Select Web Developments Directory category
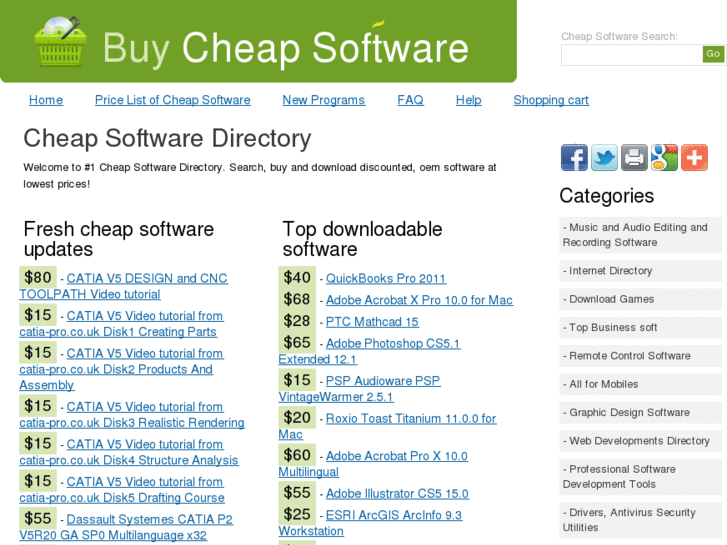The height and width of the screenshot is (545, 727). click(640, 441)
